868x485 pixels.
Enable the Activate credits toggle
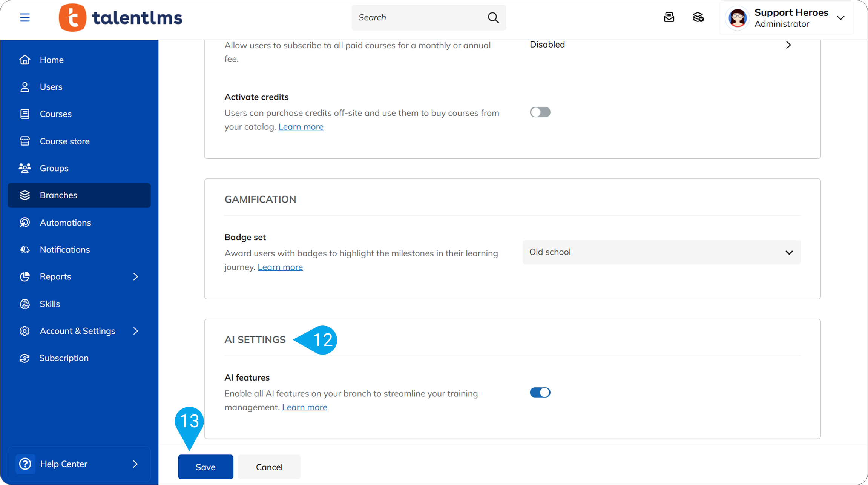[x=540, y=112]
